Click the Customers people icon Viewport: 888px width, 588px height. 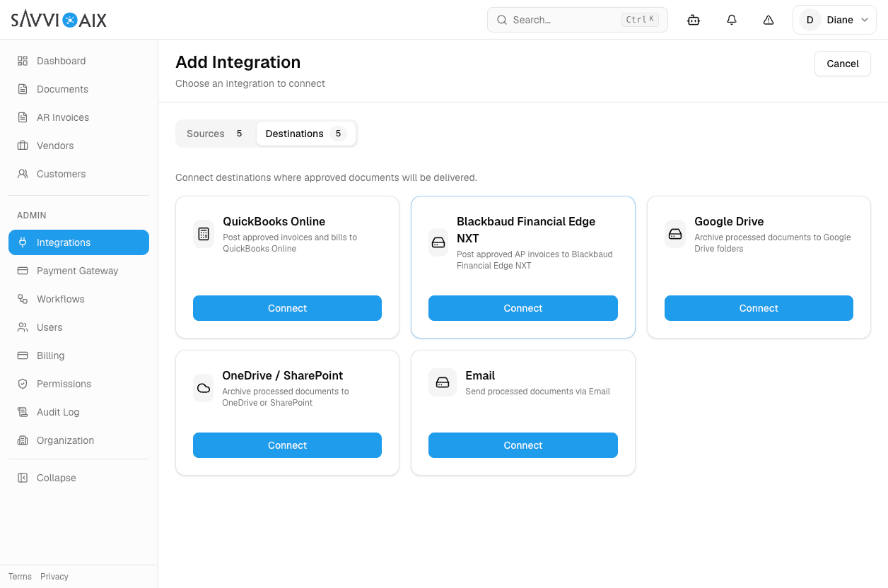[x=23, y=174]
